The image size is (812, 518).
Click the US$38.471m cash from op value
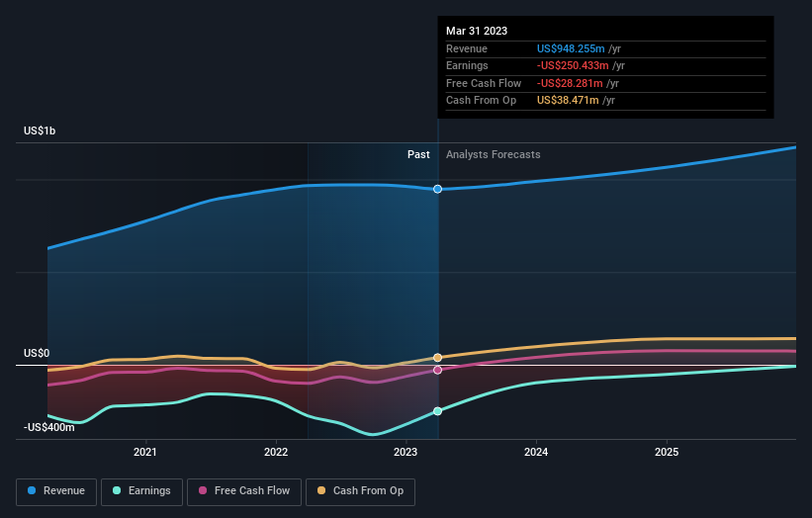pos(568,101)
